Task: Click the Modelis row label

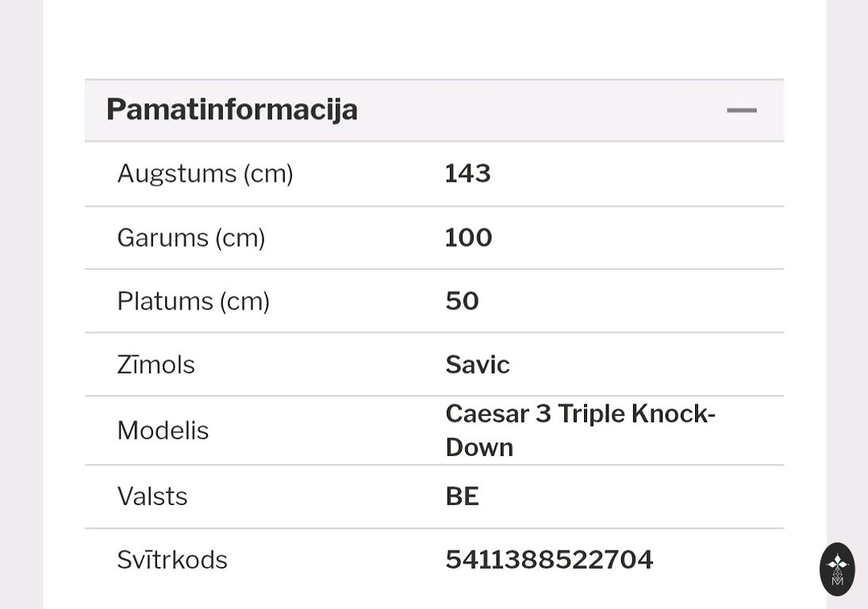Action: pos(163,431)
